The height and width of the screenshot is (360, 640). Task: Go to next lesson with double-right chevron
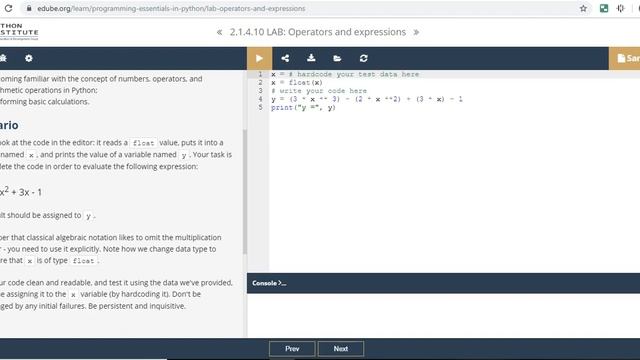click(x=416, y=32)
